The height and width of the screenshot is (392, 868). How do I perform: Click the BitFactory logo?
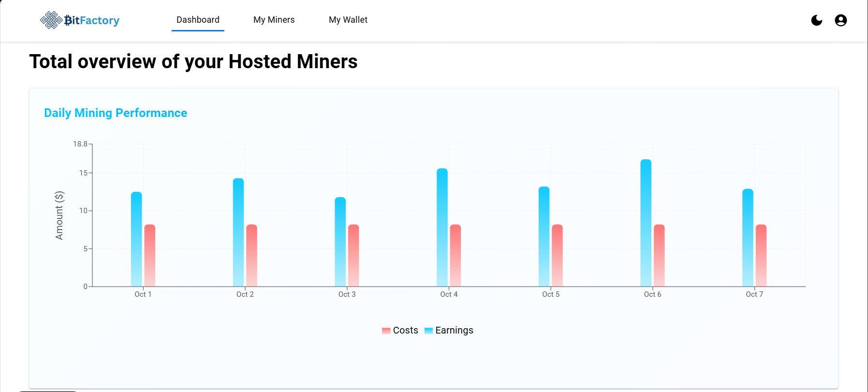pos(80,20)
